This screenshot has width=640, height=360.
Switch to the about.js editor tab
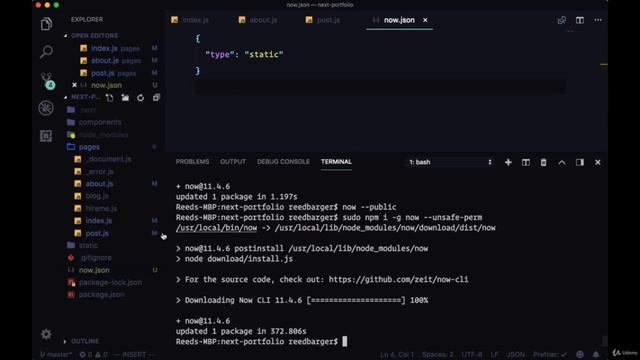point(258,20)
